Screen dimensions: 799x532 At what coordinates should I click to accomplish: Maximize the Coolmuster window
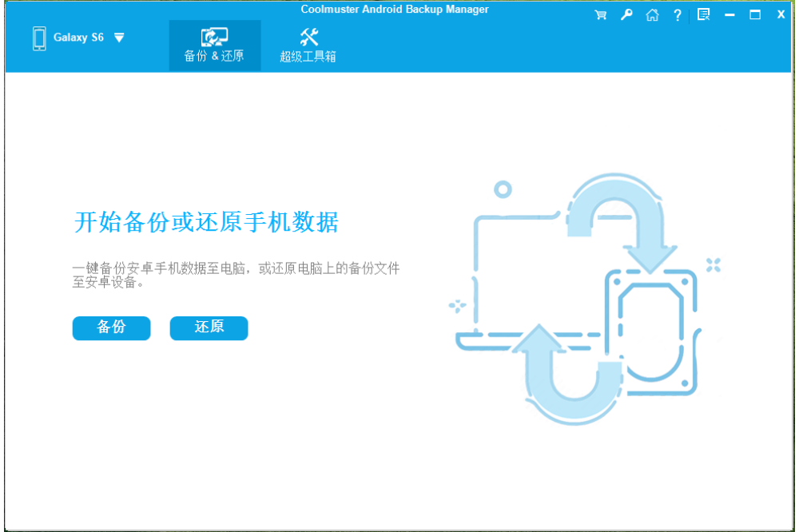tap(755, 14)
